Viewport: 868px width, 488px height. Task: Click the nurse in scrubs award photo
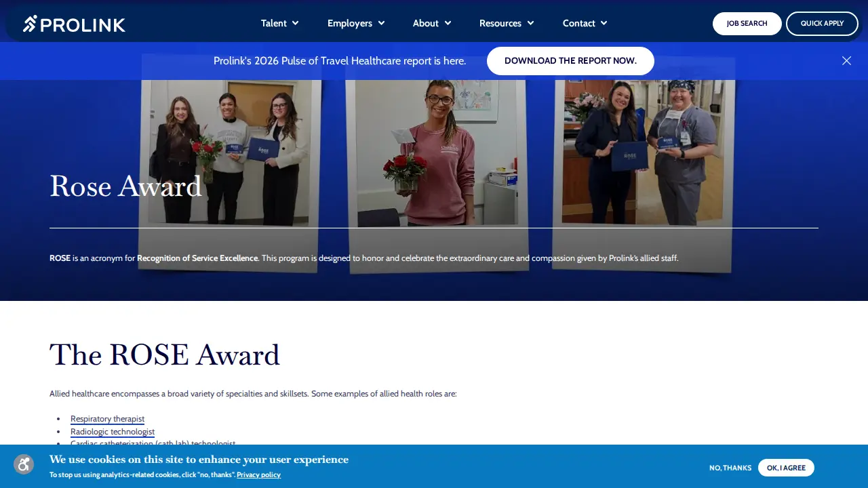coord(644,152)
